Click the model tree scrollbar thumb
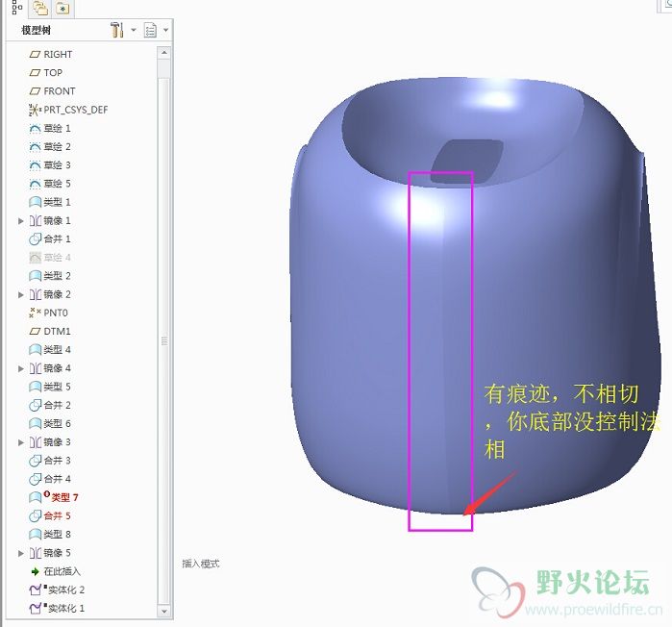 tap(164, 340)
